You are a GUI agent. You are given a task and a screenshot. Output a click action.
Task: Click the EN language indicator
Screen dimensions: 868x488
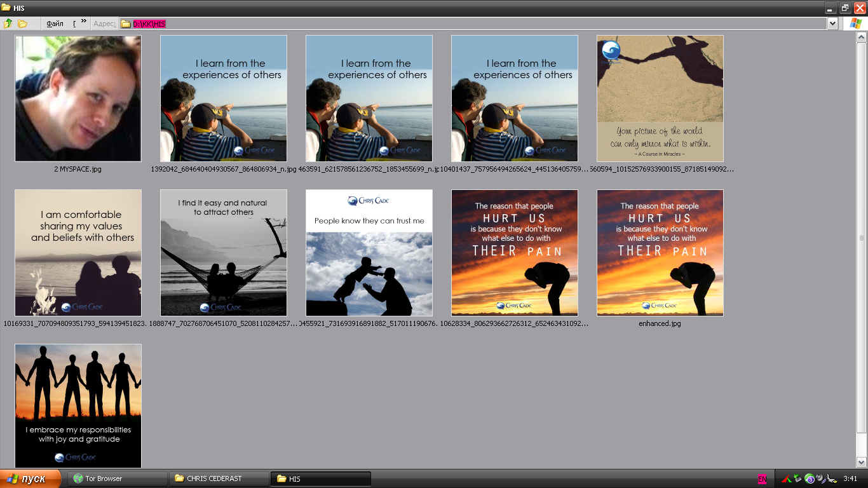tap(762, 478)
